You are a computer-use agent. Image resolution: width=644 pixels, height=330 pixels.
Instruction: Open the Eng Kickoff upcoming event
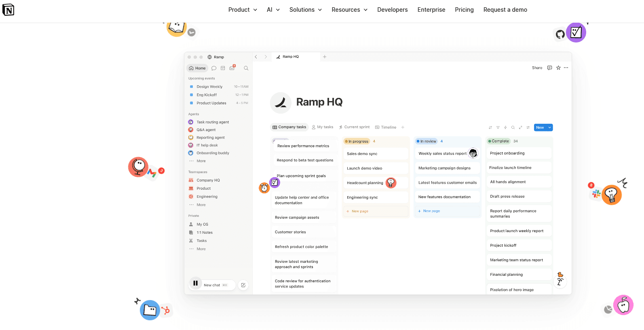[x=218, y=95]
